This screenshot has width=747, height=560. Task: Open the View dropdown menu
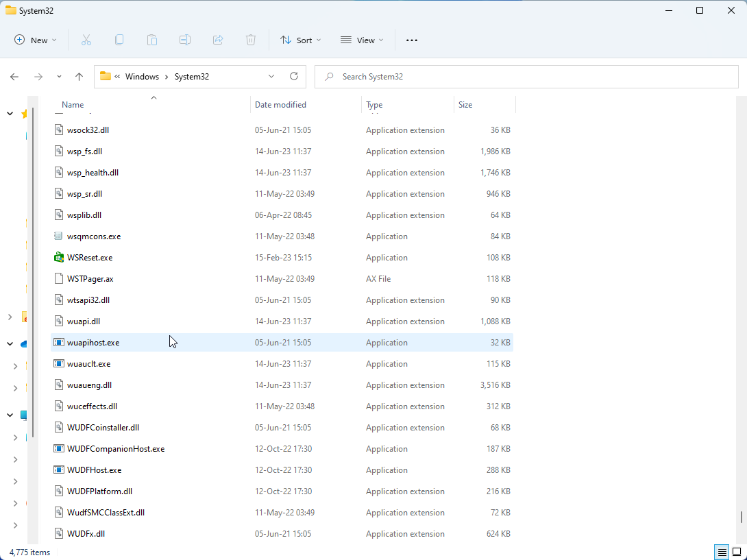(x=362, y=40)
